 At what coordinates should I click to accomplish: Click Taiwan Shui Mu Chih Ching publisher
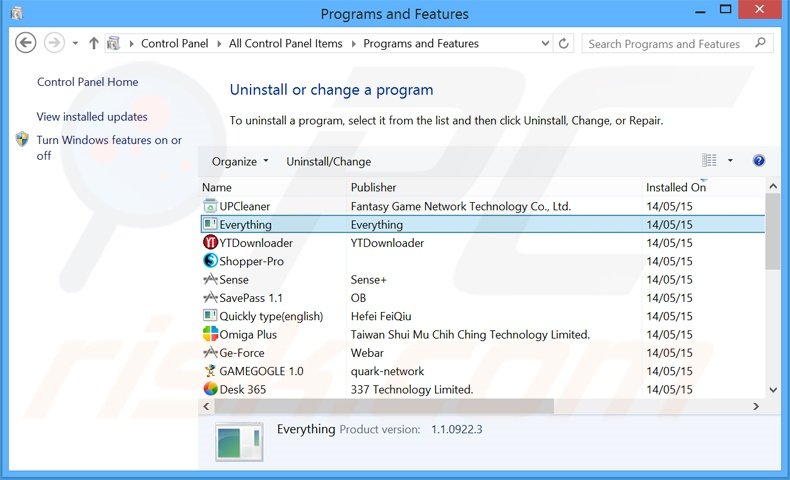[x=470, y=334]
